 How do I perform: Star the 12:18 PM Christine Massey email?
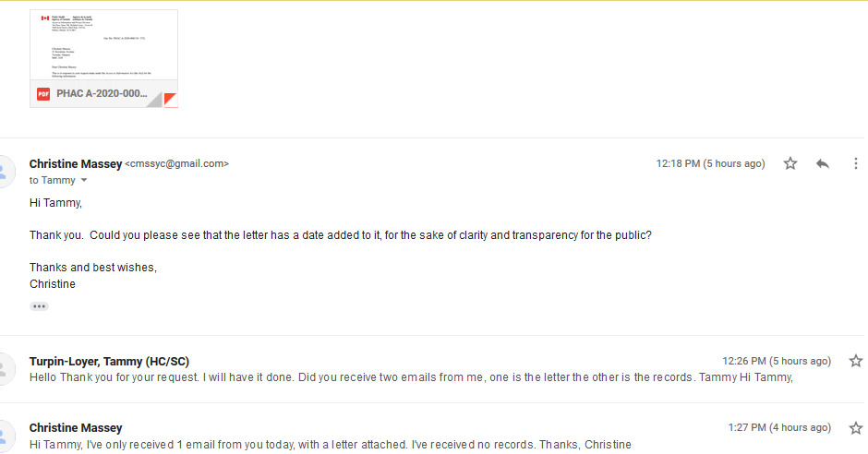click(790, 163)
